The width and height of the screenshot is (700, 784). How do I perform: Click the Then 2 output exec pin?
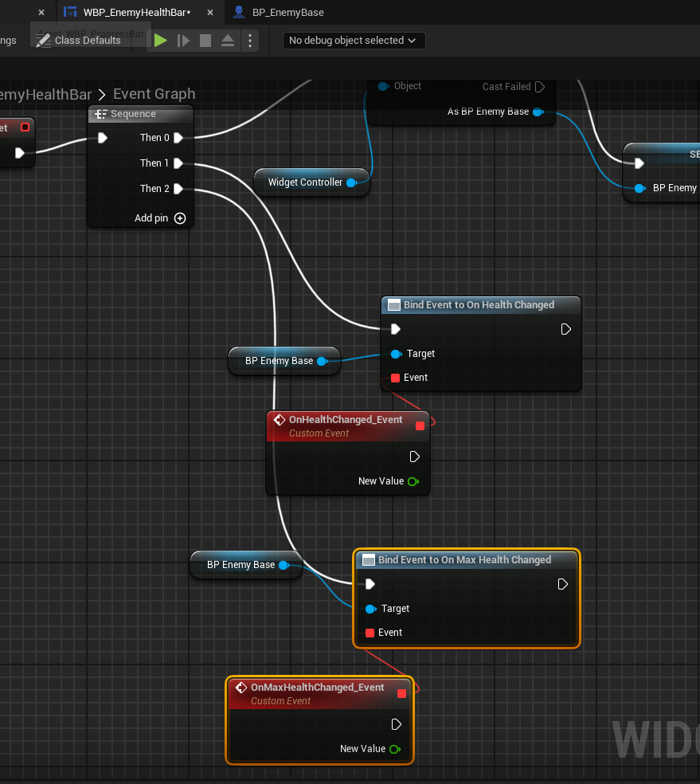point(178,189)
